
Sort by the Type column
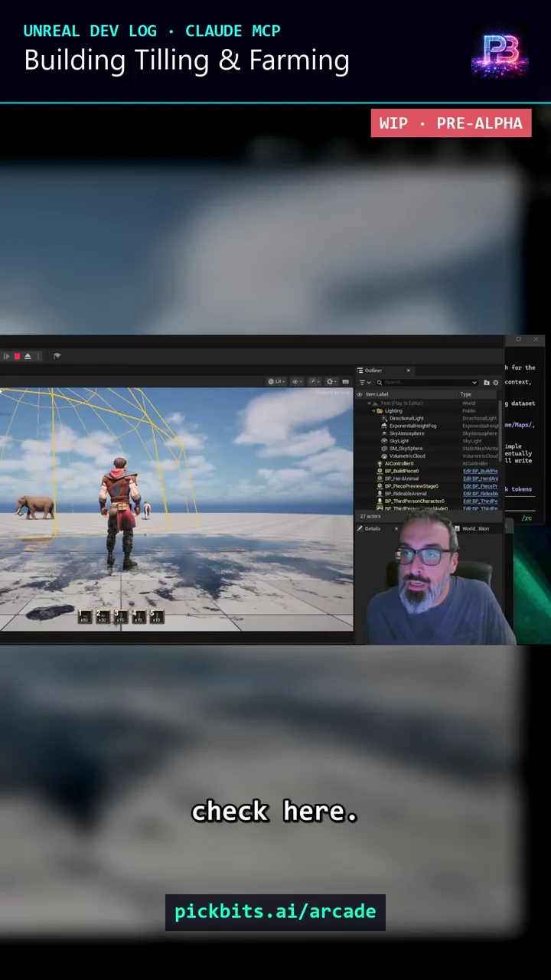[465, 394]
